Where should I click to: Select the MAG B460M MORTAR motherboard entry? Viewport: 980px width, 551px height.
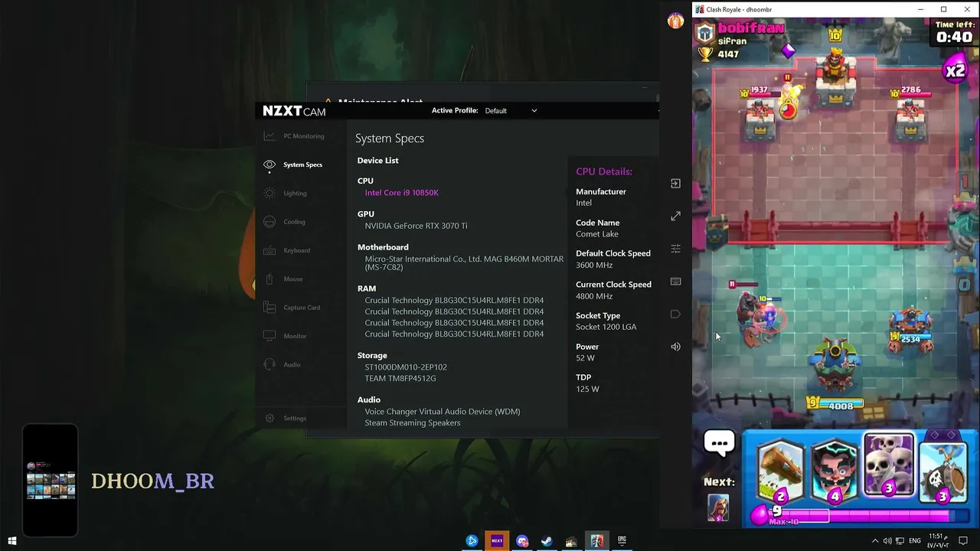(x=464, y=263)
